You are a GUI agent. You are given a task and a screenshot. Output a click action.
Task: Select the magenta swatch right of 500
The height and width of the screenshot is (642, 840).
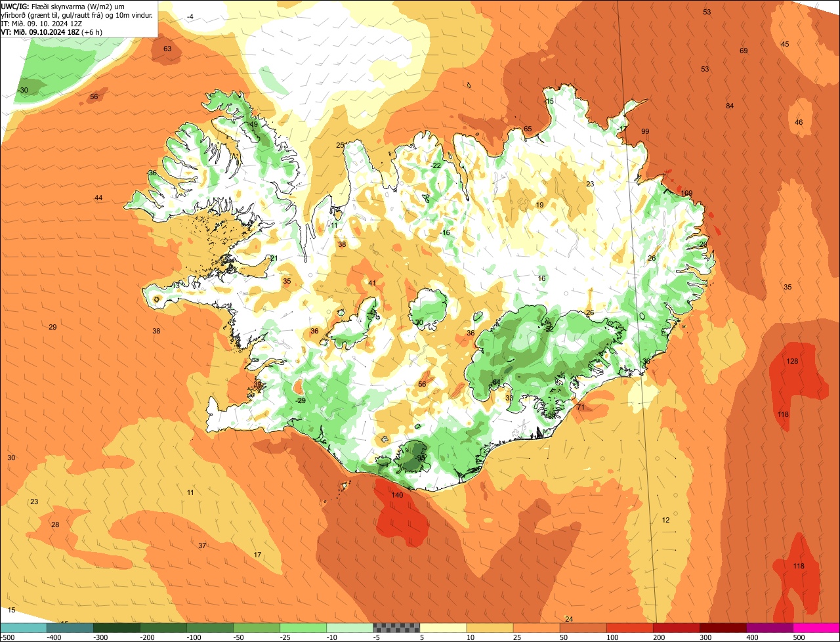coord(816,628)
